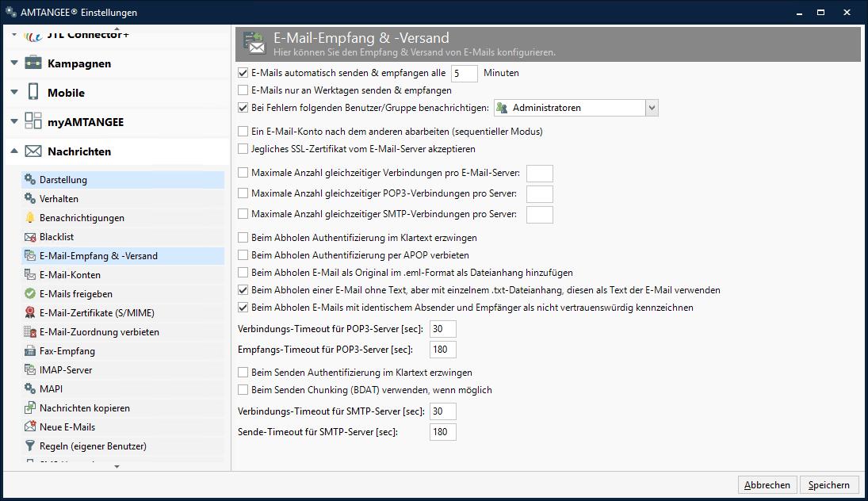The width and height of the screenshot is (868, 501).
Task: Check Jegliches SSL-Zertifikat akzeptieren
Action: click(x=243, y=148)
